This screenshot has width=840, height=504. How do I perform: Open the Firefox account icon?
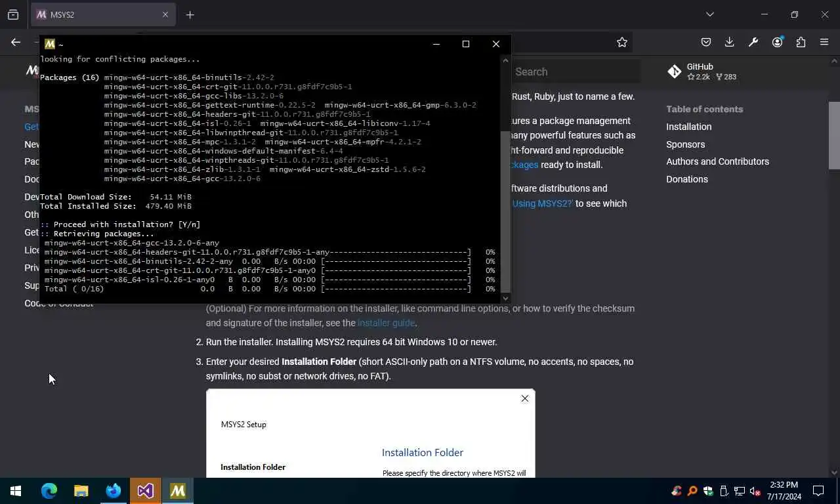tap(778, 42)
